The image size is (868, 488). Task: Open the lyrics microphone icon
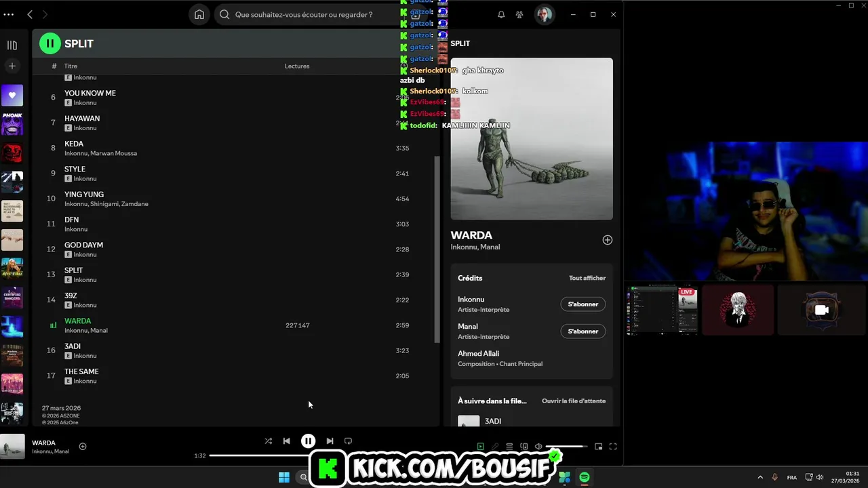[x=495, y=447]
